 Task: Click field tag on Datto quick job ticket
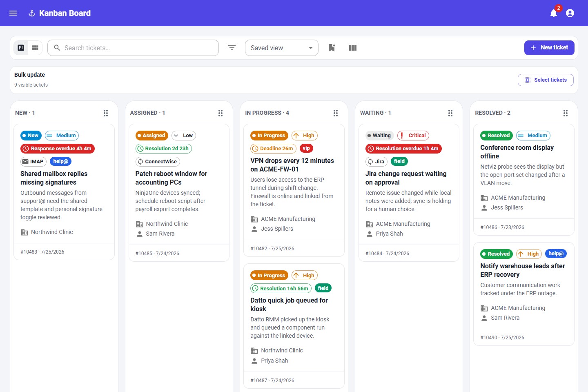[x=323, y=288]
